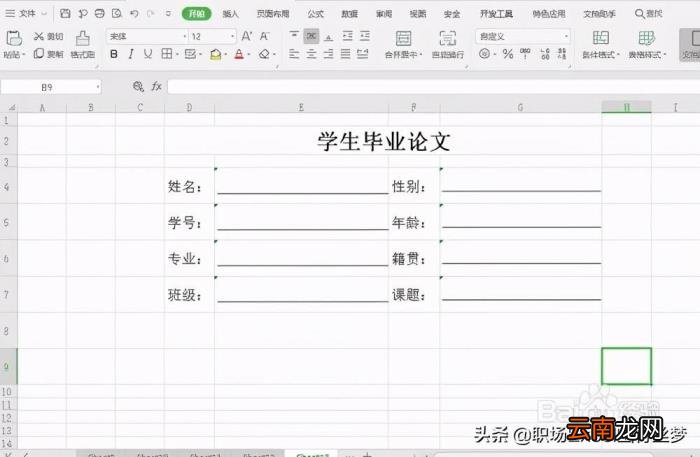
Task: Toggle Underline formatting
Action: pyautogui.click(x=148, y=54)
